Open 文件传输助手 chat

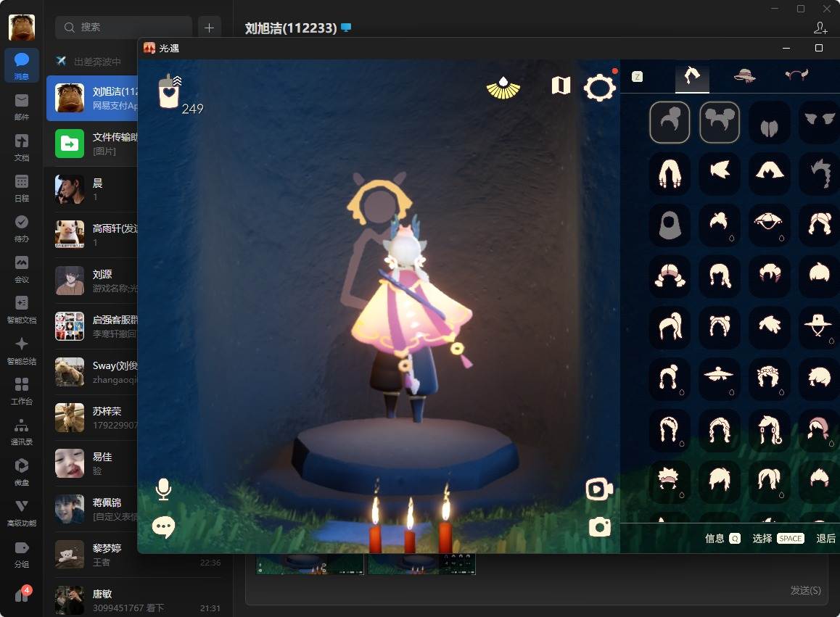[x=92, y=144]
